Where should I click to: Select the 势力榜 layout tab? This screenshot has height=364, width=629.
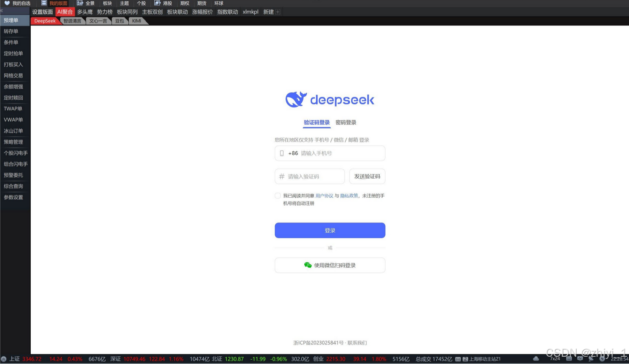pos(104,12)
